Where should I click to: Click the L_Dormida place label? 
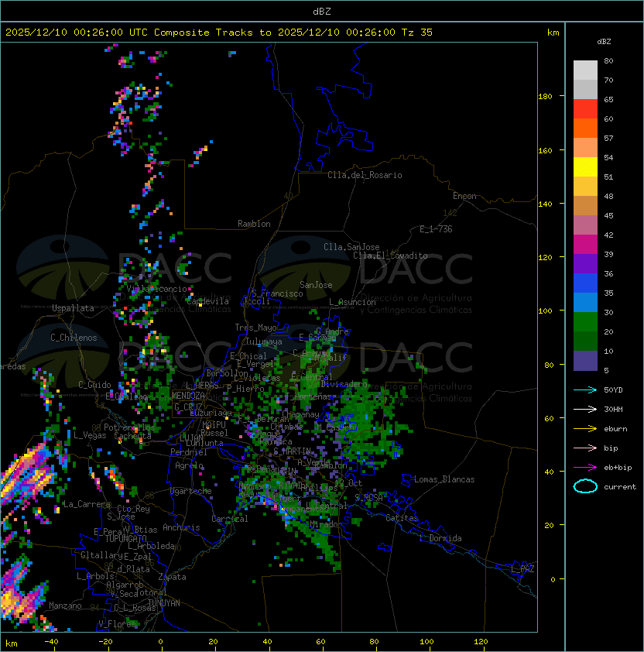(440, 538)
